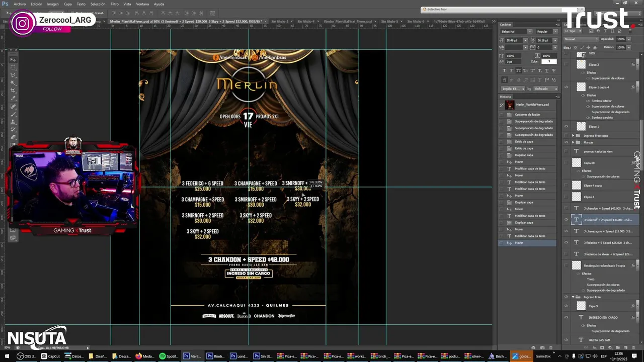Expand the Ingreso Free copia group
Image resolution: width=644 pixels, height=362 pixels.
[x=573, y=136]
